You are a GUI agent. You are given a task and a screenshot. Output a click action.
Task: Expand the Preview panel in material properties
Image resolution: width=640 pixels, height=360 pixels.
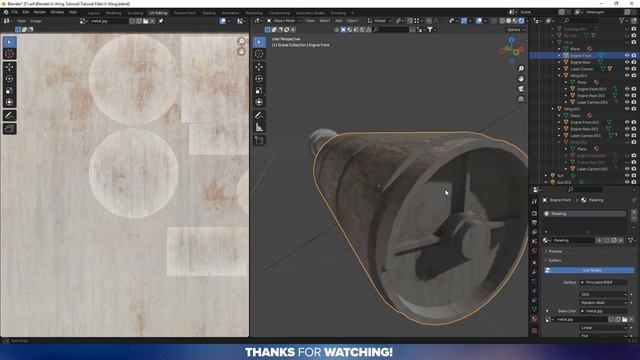pos(555,251)
